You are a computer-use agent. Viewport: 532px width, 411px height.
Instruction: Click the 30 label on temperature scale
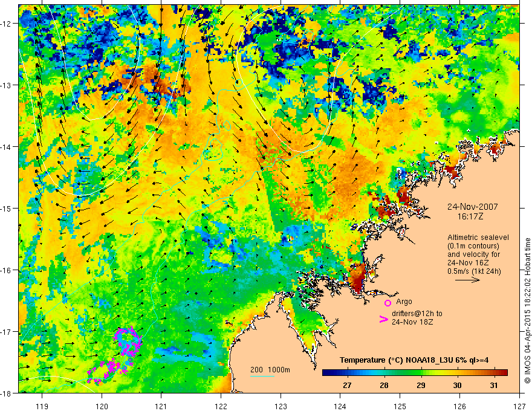pyautogui.click(x=458, y=385)
